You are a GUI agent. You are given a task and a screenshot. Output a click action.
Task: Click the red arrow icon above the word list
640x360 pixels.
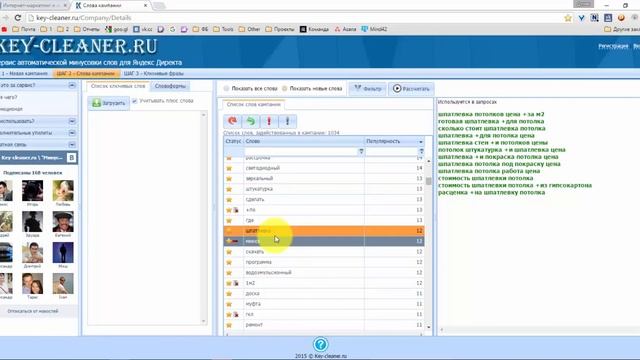pyautogui.click(x=233, y=121)
